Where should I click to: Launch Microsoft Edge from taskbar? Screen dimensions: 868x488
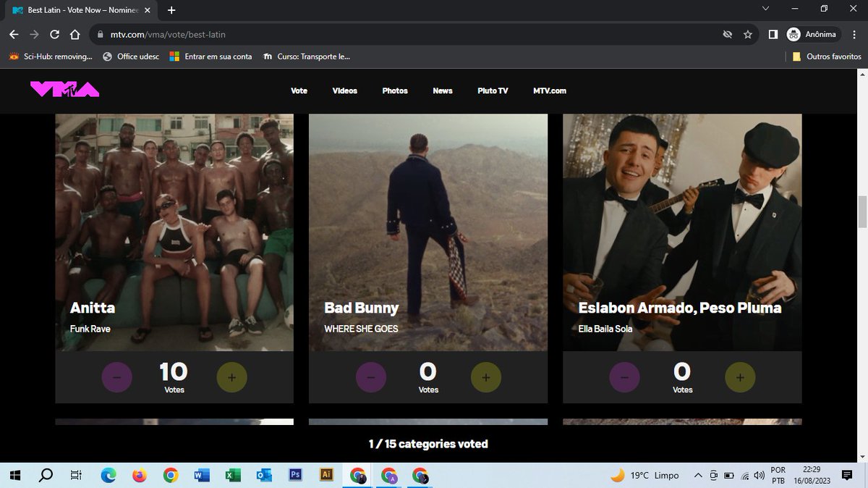(109, 476)
